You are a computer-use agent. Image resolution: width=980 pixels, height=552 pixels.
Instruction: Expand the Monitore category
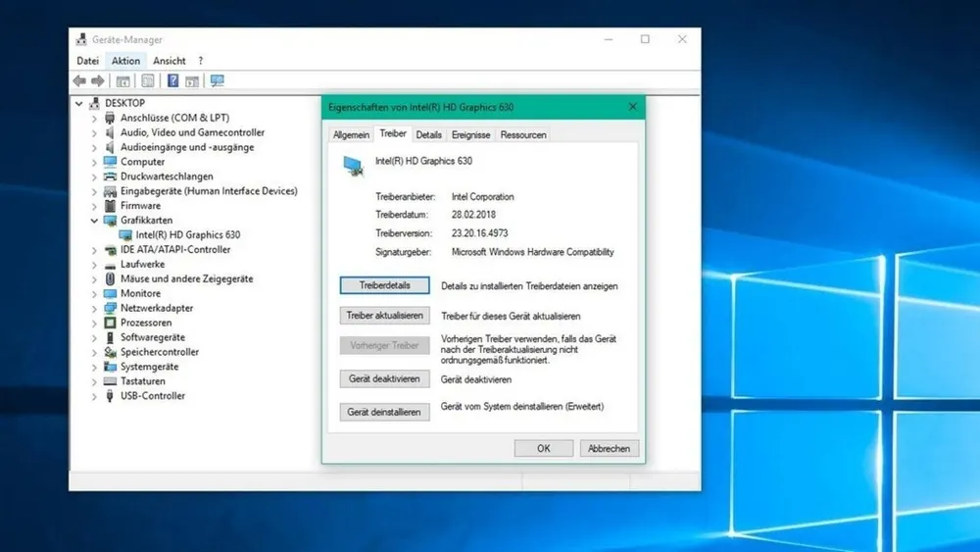(95, 293)
